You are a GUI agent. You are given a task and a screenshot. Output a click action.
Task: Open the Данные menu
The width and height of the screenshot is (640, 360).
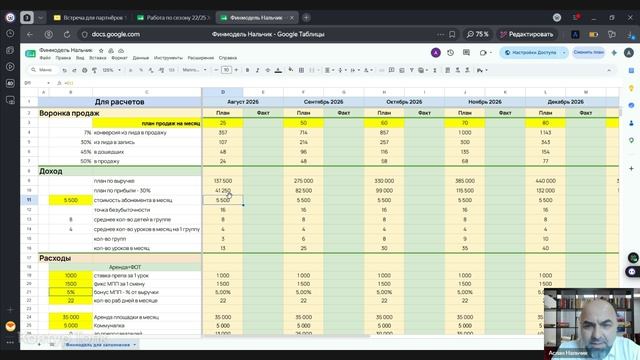(141, 58)
